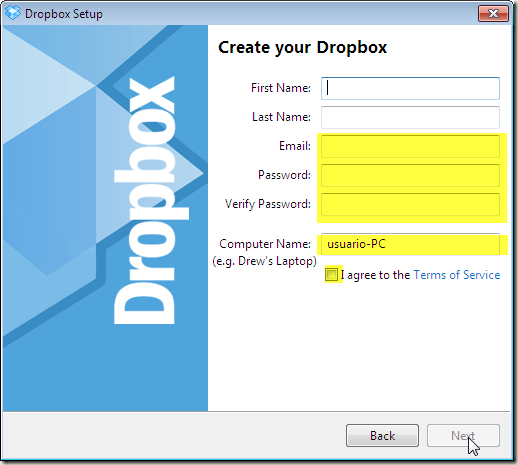Click into the Email field
The image size is (518, 465).
(410, 146)
